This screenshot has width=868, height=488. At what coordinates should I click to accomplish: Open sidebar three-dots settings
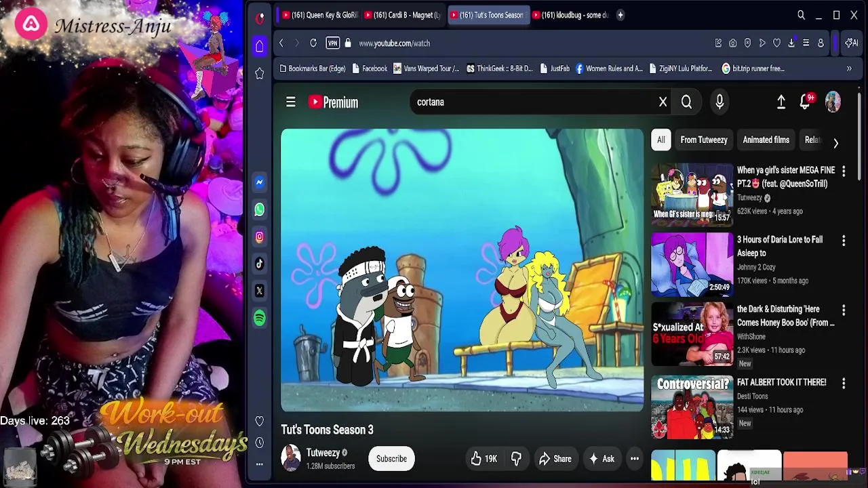coord(260,464)
